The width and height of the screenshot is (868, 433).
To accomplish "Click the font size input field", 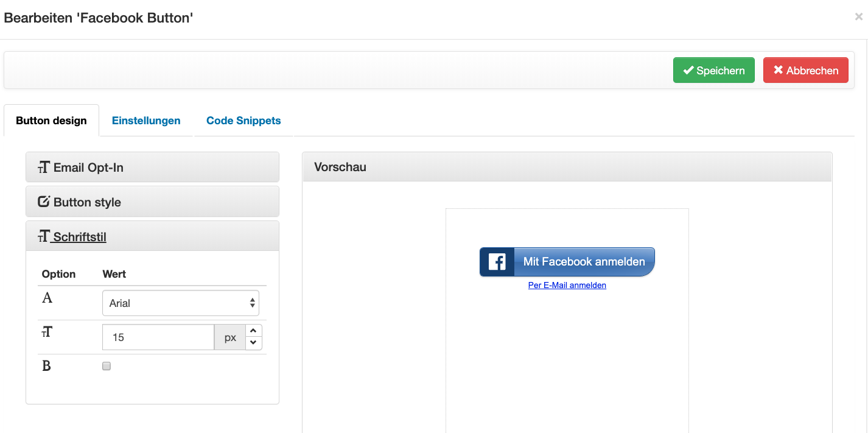I will click(158, 337).
